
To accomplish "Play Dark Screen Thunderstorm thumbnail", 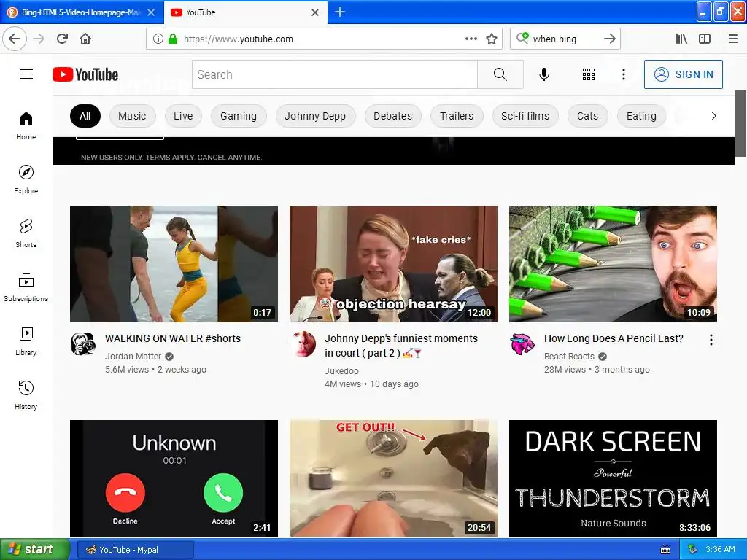I will [x=613, y=478].
